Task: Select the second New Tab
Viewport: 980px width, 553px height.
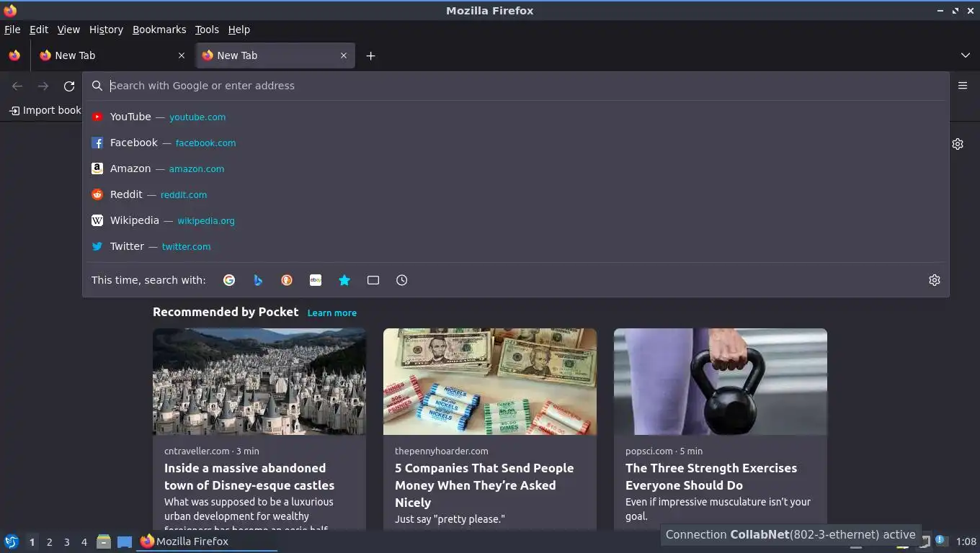Action: pyautogui.click(x=275, y=55)
